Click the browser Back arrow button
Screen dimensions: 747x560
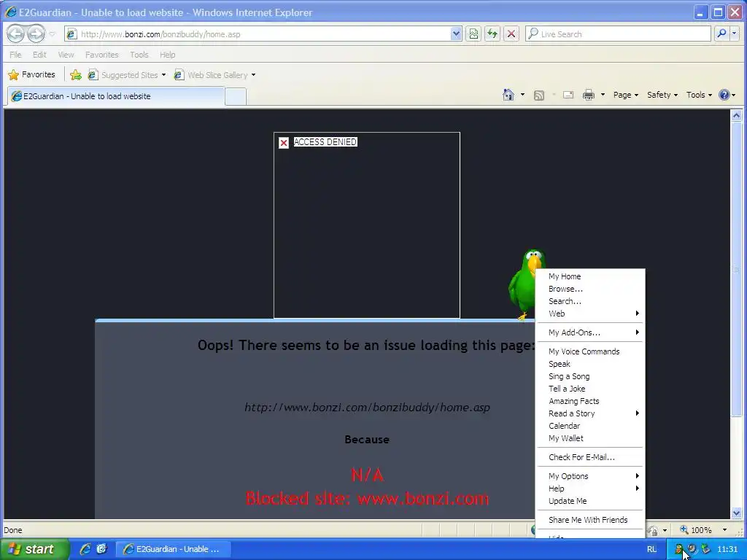tap(16, 34)
